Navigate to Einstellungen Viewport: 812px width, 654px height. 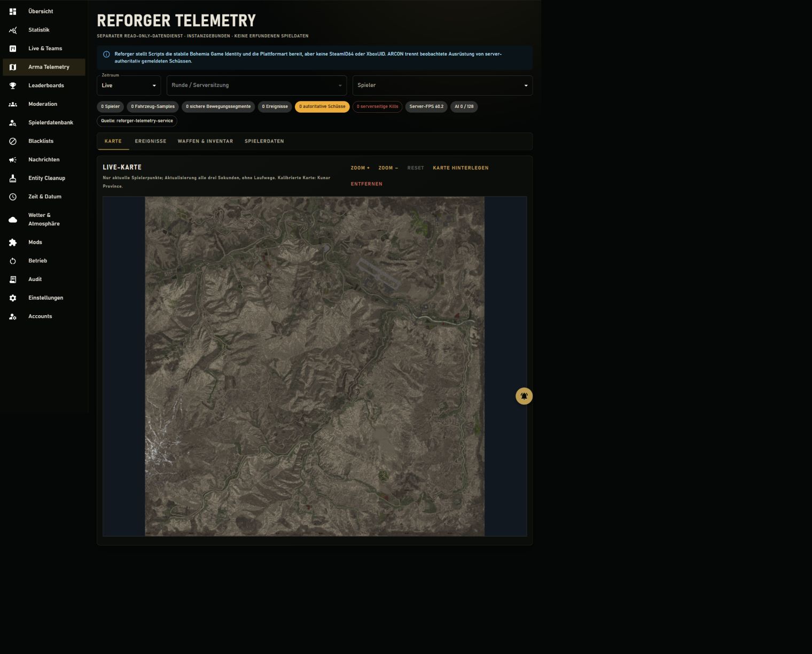[x=44, y=298]
